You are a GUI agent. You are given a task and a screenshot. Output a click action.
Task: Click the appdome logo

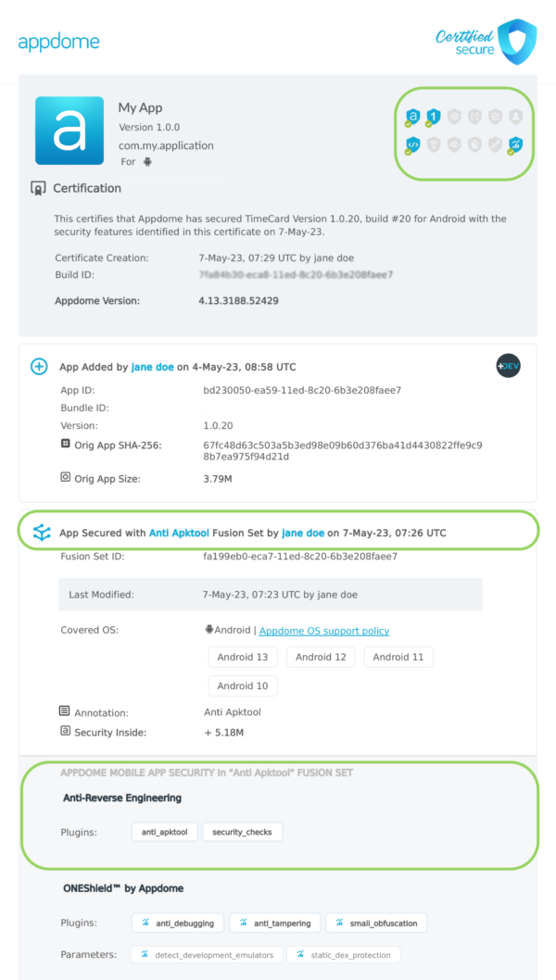click(58, 42)
